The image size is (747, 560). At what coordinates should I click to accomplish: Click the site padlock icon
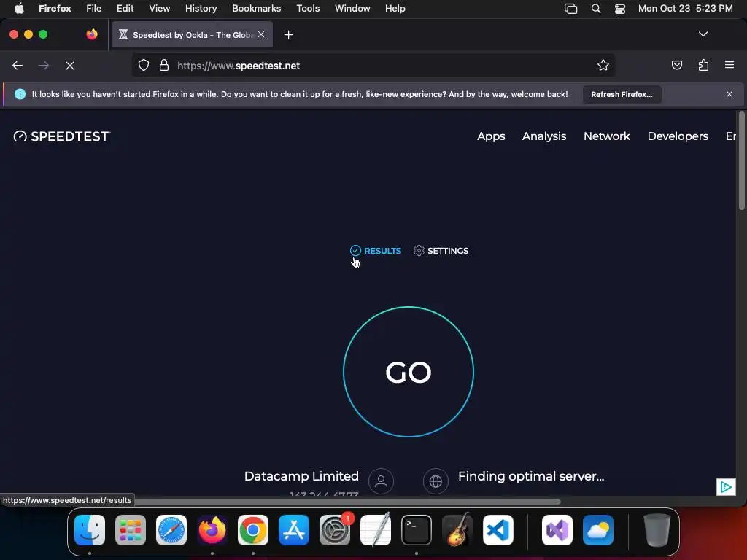(x=164, y=65)
